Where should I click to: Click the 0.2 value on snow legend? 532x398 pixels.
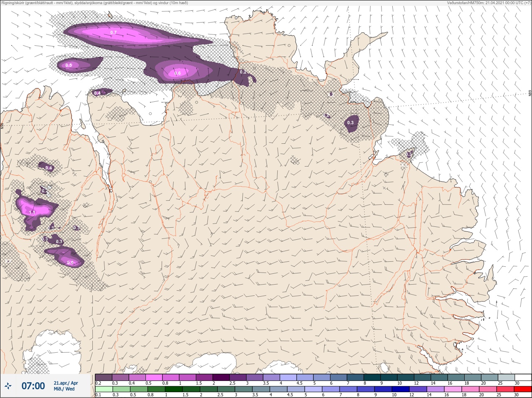[x=98, y=383]
